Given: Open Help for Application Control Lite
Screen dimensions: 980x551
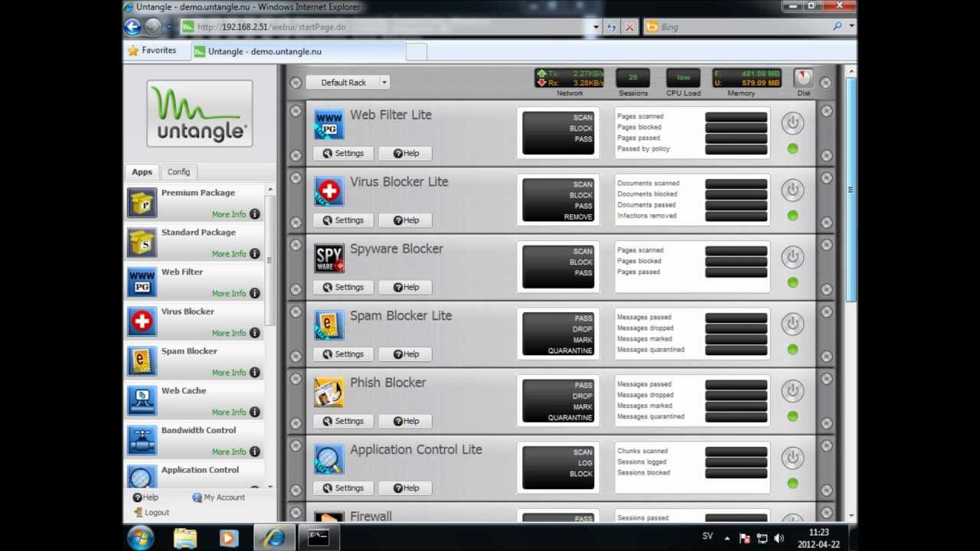Looking at the screenshot, I should 406,488.
